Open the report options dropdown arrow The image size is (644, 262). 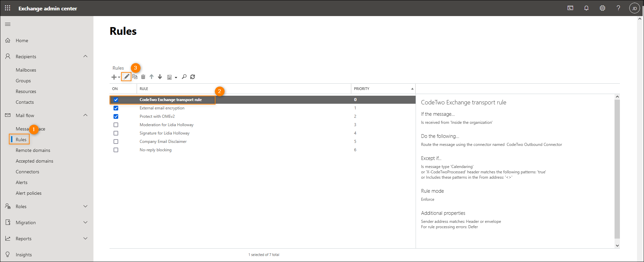(x=176, y=78)
